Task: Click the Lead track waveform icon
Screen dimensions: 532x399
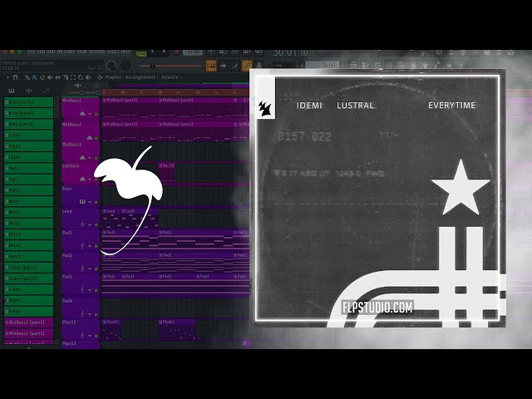Action: [82, 224]
